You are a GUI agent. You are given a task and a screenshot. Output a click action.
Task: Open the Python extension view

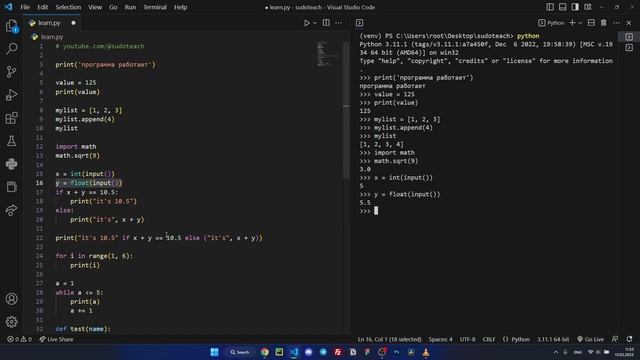11,164
